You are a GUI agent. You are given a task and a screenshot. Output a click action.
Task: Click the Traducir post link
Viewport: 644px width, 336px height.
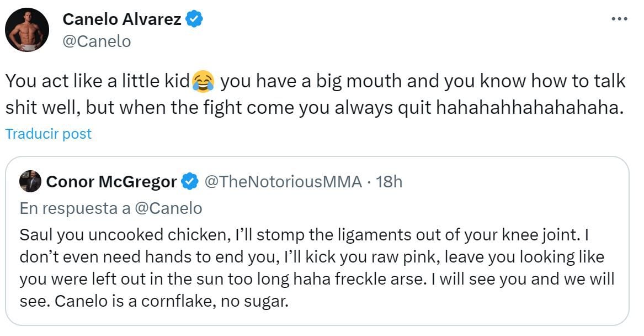pyautogui.click(x=49, y=134)
